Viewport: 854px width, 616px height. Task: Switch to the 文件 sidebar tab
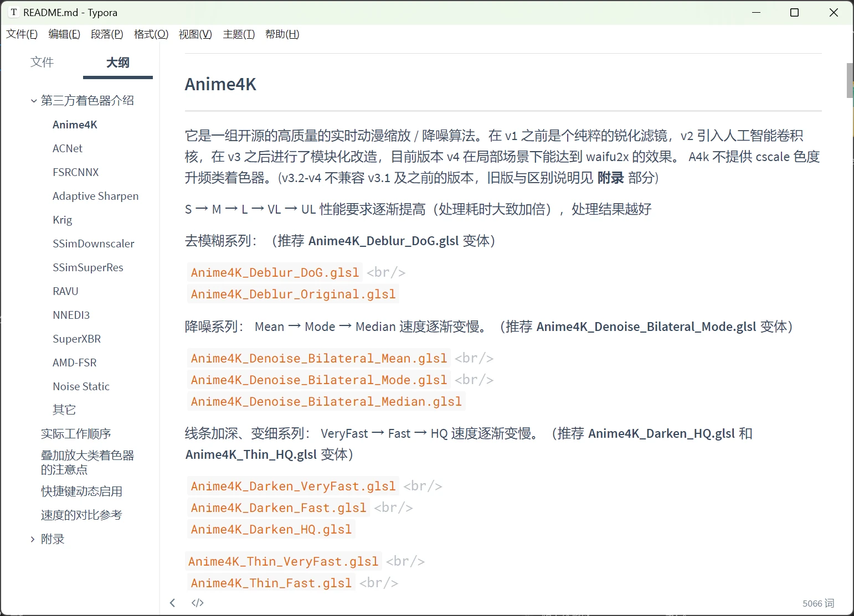(x=42, y=62)
